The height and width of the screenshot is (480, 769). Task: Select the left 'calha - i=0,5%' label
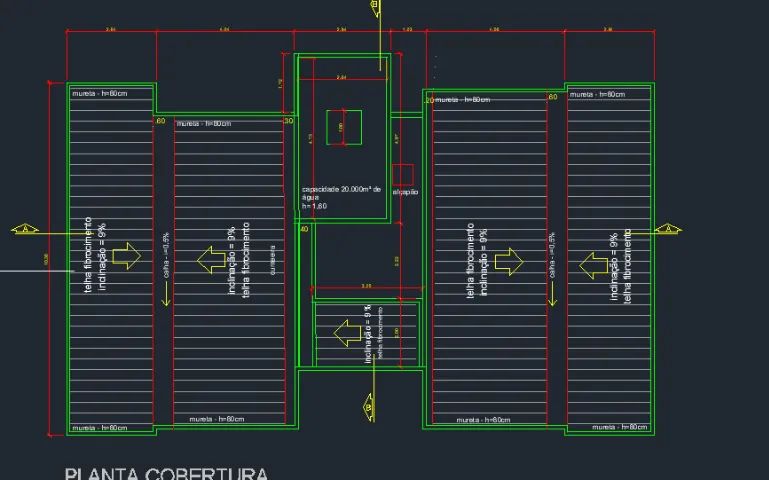166,255
